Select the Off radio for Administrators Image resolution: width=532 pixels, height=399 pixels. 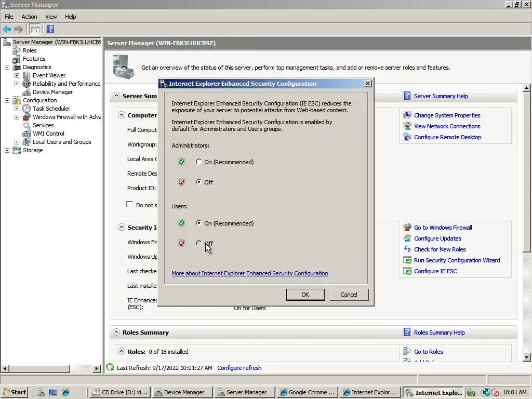[199, 182]
